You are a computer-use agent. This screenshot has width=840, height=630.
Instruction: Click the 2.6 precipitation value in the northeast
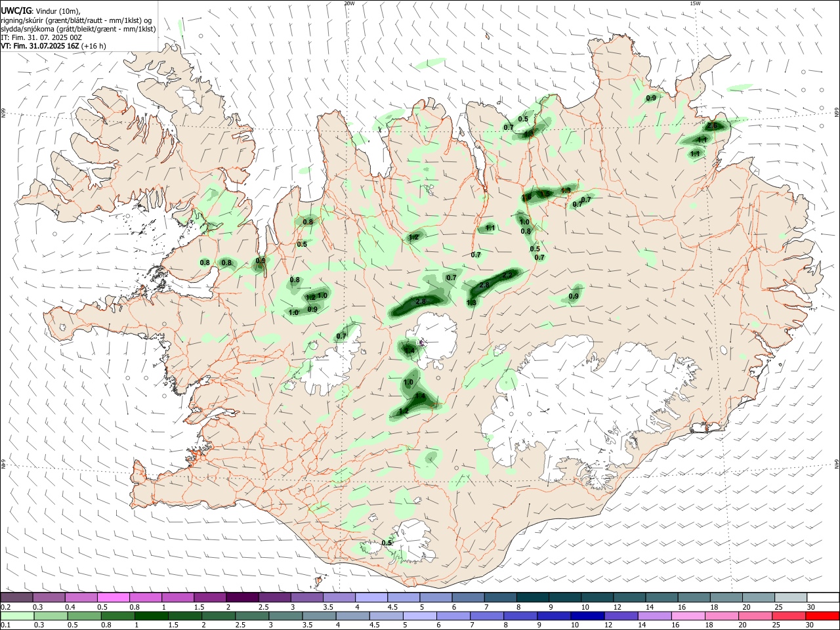[712, 125]
